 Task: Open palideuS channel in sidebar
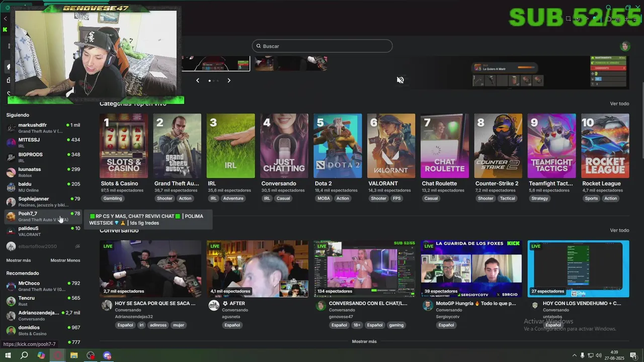pyautogui.click(x=43, y=231)
